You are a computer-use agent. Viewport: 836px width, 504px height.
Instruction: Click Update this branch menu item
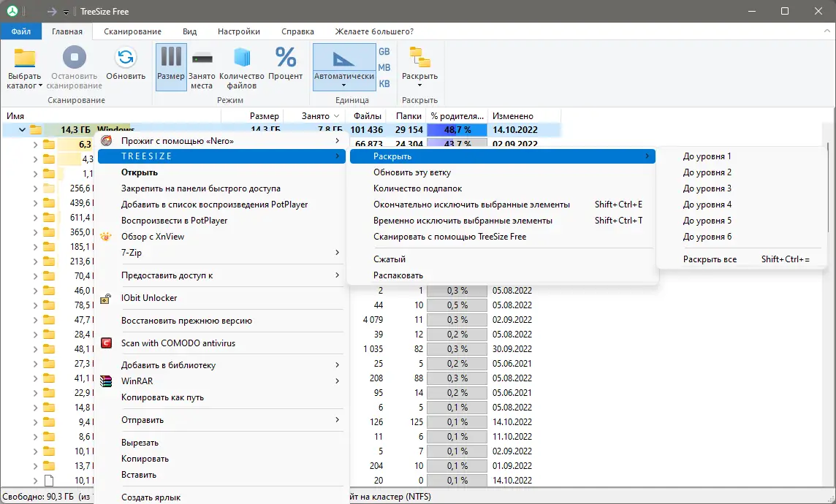tap(411, 172)
